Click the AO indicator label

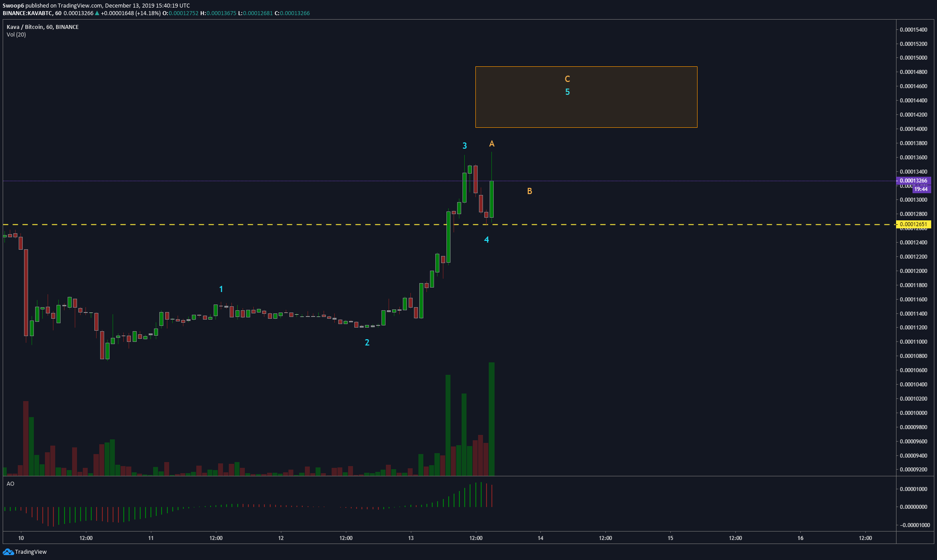point(10,484)
